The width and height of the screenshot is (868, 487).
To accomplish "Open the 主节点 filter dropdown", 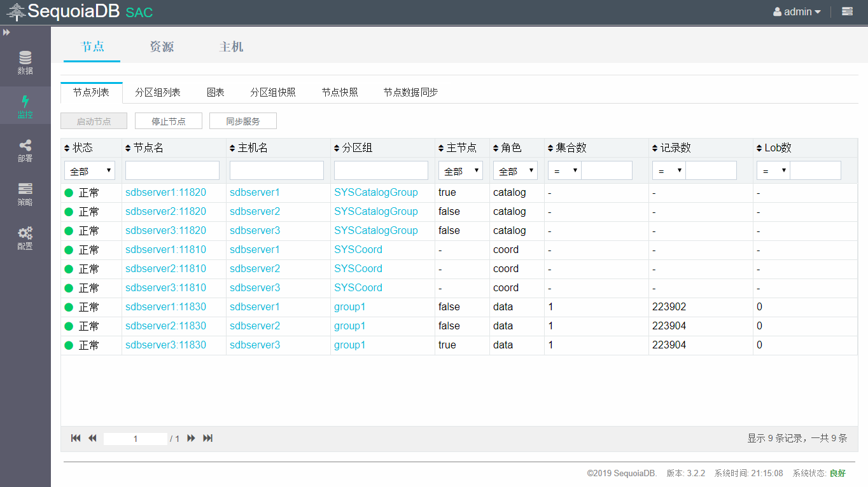I will click(461, 170).
